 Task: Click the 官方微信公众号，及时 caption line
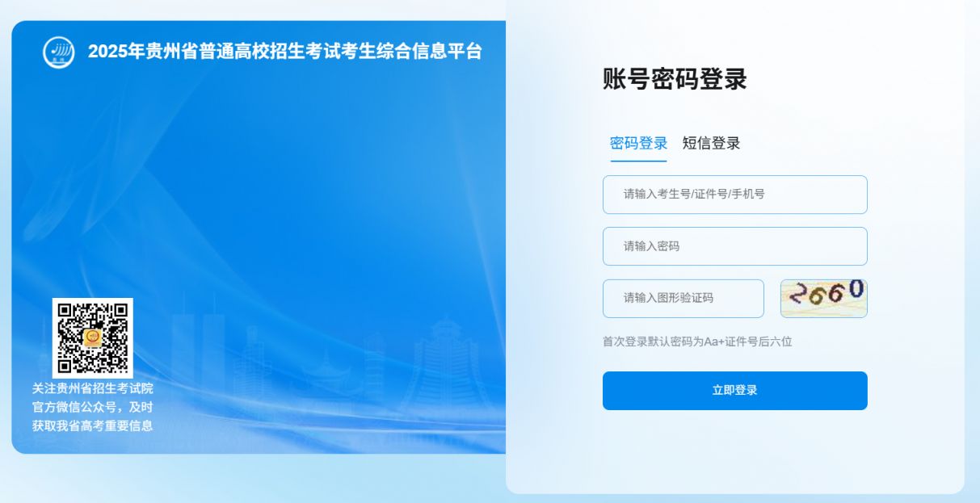93,407
